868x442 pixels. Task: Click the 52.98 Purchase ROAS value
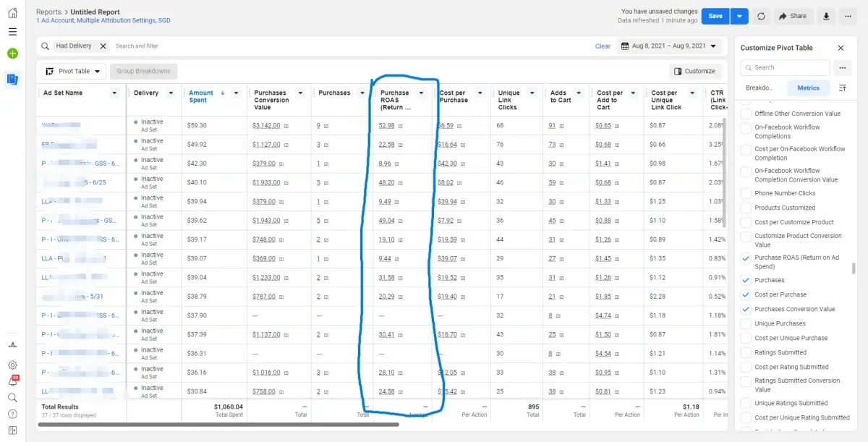(386, 125)
